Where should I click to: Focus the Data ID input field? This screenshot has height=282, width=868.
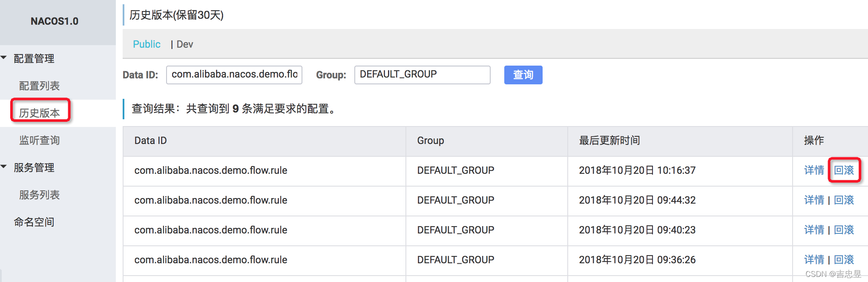234,75
